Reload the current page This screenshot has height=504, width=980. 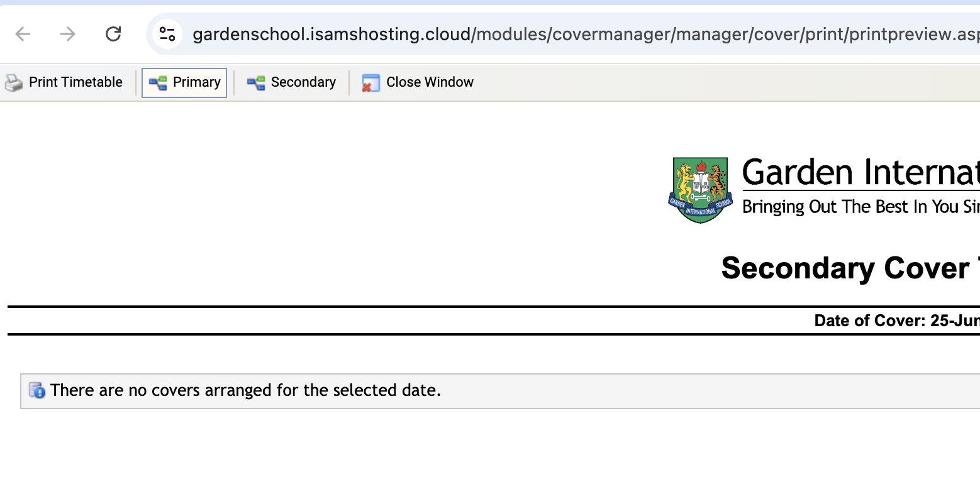click(113, 34)
